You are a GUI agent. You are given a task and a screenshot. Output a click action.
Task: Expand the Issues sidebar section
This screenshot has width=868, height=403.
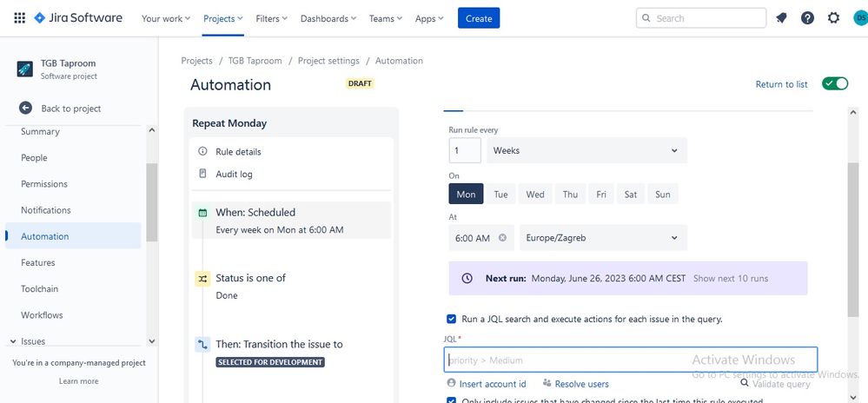pyautogui.click(x=13, y=341)
